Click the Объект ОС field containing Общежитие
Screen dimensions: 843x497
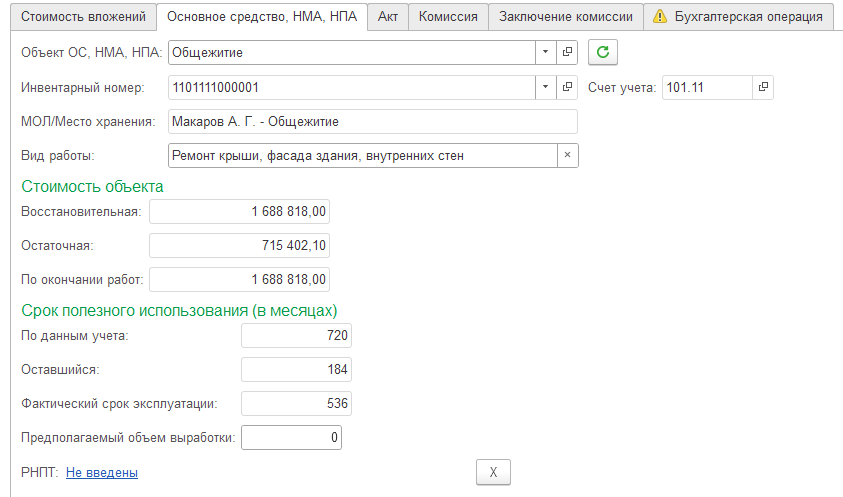click(x=352, y=52)
